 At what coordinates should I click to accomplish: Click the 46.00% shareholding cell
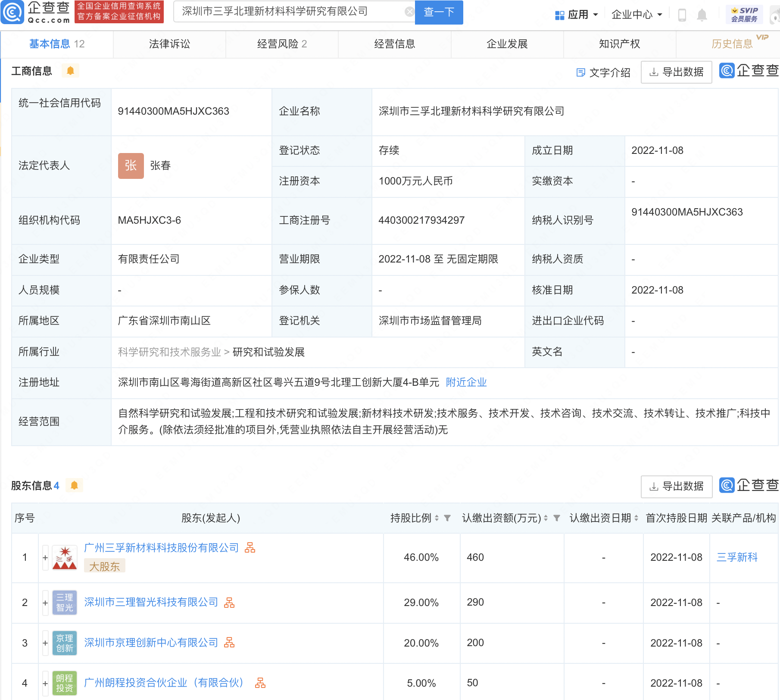(x=421, y=557)
